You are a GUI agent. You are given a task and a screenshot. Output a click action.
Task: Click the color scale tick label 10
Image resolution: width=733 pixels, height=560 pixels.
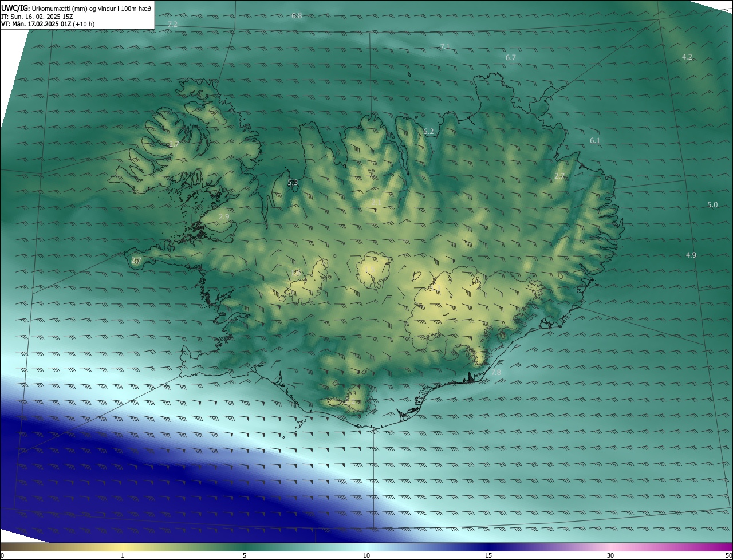pyautogui.click(x=366, y=555)
